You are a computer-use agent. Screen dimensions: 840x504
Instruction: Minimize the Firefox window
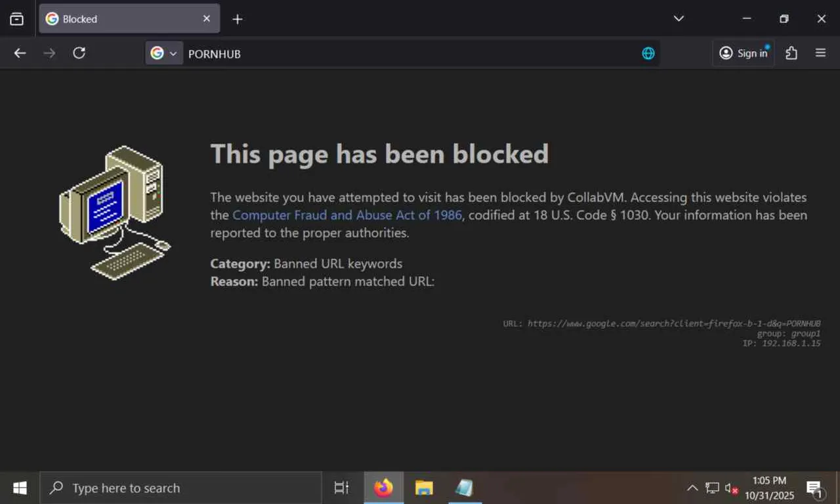[x=746, y=18]
